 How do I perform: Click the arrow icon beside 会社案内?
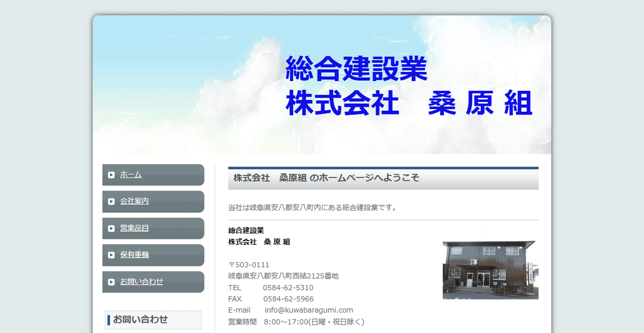(x=111, y=201)
